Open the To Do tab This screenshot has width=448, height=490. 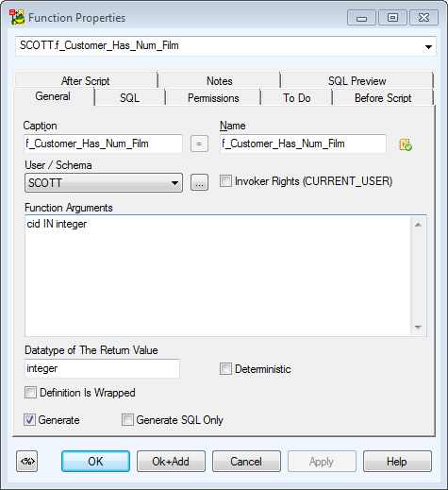point(297,98)
